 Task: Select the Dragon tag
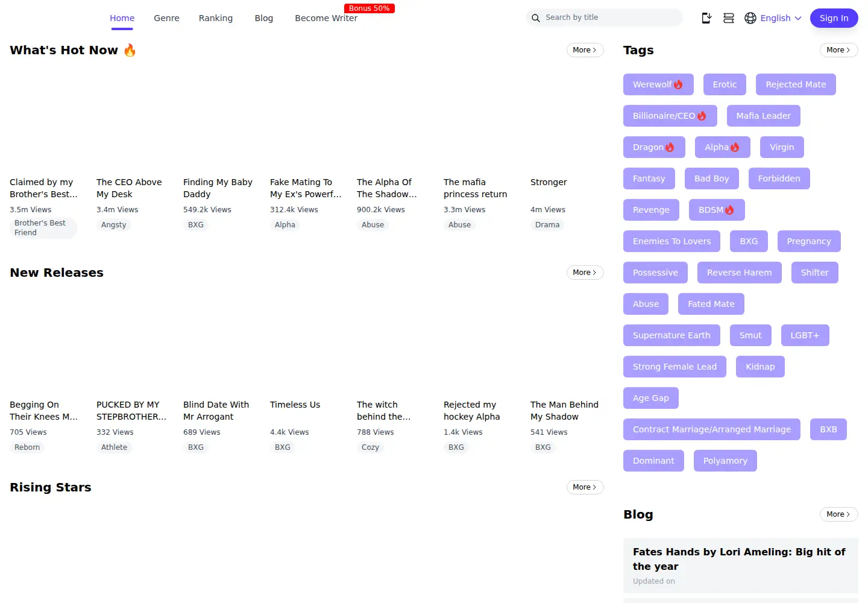(x=654, y=147)
